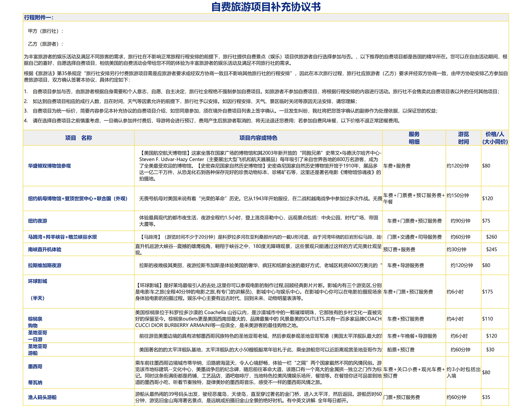The width and height of the screenshot is (532, 406).
Task: Click the title 自费旅游项目补充协议书
Action: click(x=266, y=7)
